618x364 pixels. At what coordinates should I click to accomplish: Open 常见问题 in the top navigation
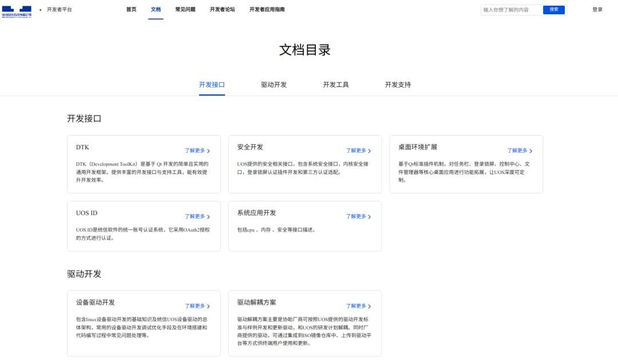click(185, 10)
